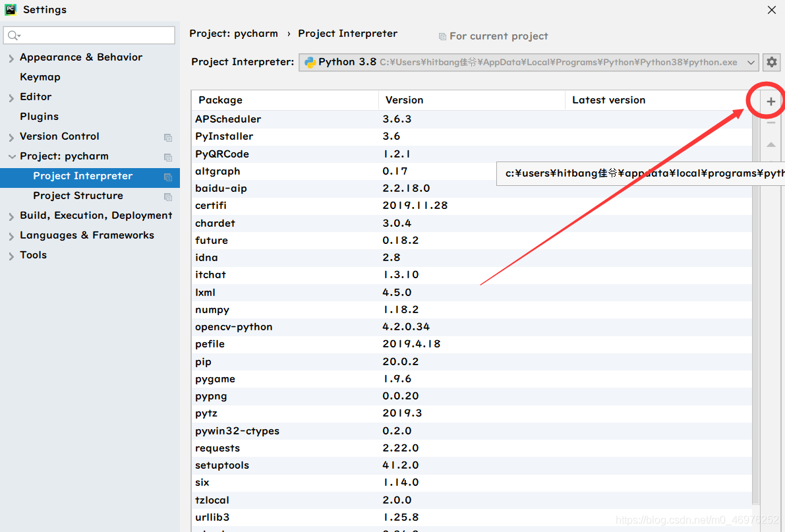Click the minus uninstall package icon
Image resolution: width=785 pixels, height=532 pixels.
pos(771,123)
